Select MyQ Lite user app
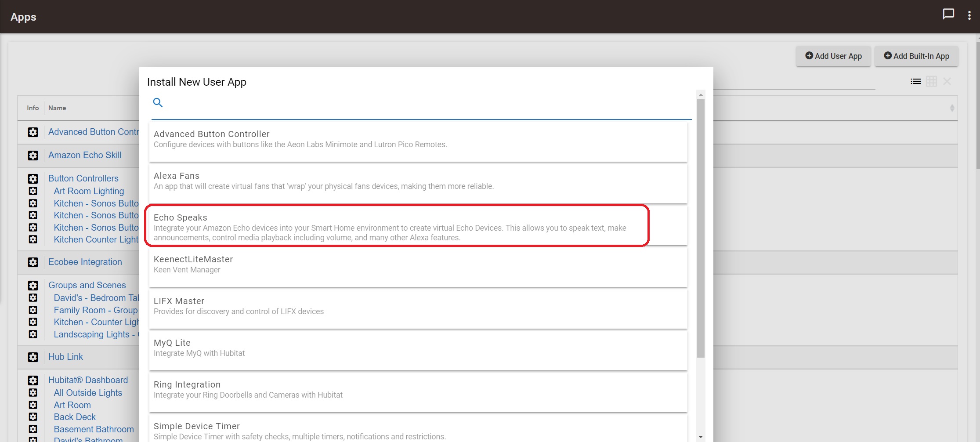 [x=418, y=350]
